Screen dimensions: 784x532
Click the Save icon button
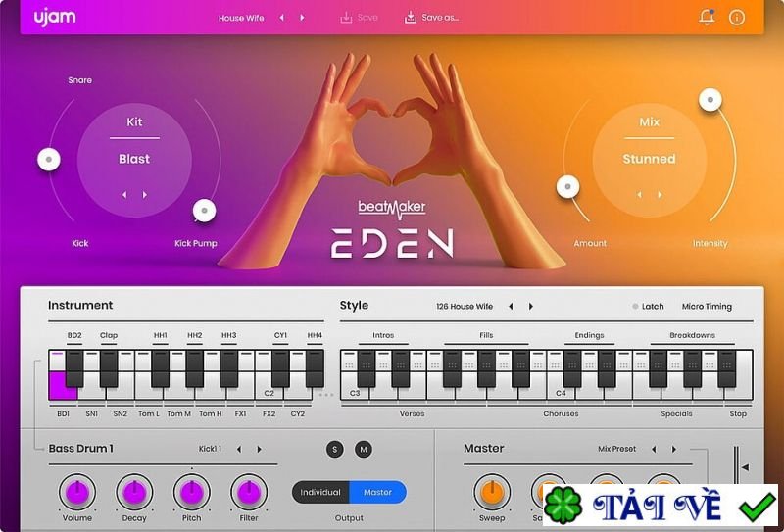pyautogui.click(x=359, y=18)
